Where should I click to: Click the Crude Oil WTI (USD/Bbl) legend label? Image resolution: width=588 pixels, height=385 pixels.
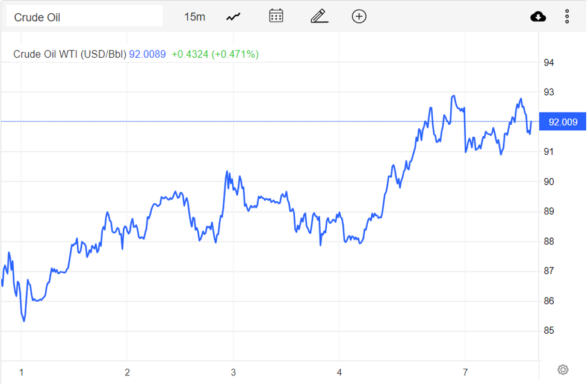[70, 54]
